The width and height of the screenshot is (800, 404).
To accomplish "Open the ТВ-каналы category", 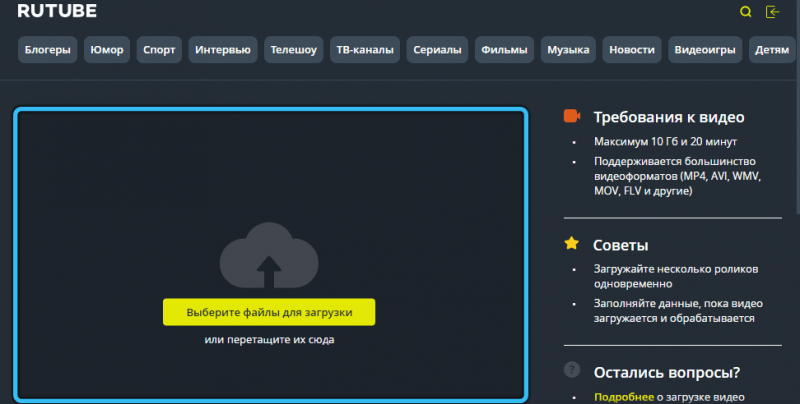I will pos(365,49).
